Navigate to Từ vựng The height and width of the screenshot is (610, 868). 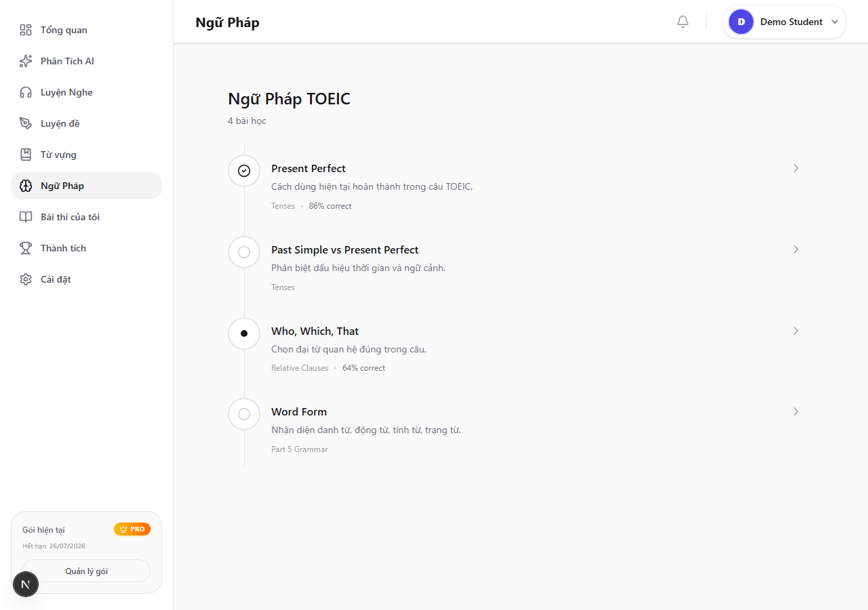point(86,155)
